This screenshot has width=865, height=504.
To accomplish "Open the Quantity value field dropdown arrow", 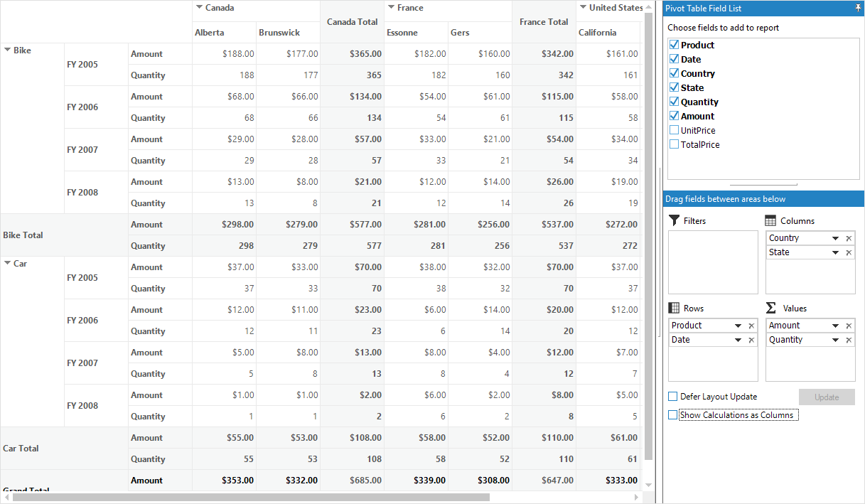I will coord(835,340).
